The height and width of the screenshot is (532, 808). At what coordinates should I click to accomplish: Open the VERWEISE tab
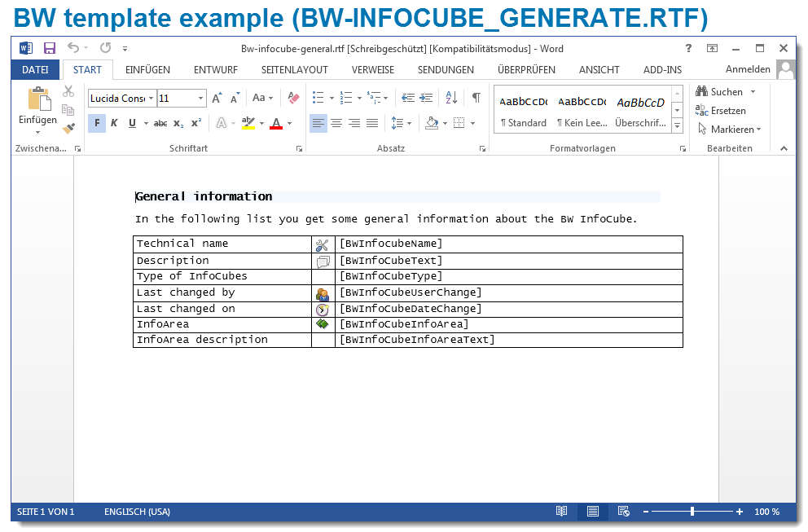(372, 69)
